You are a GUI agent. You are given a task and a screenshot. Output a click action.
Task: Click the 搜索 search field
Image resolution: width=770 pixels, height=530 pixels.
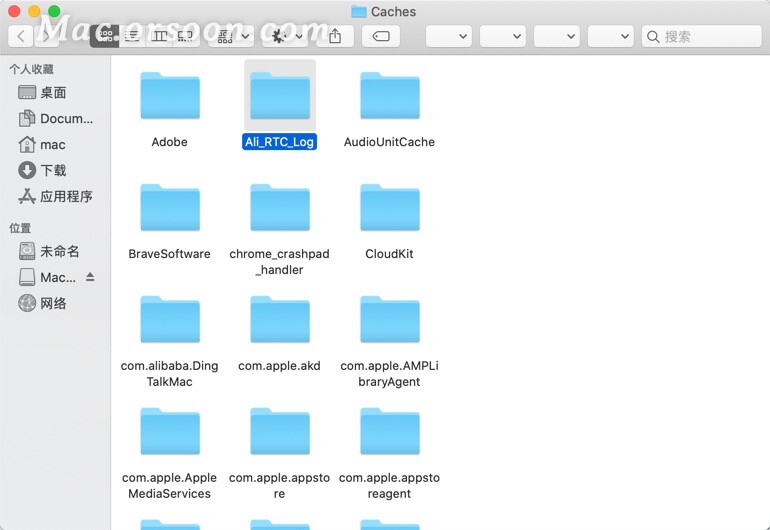[702, 36]
